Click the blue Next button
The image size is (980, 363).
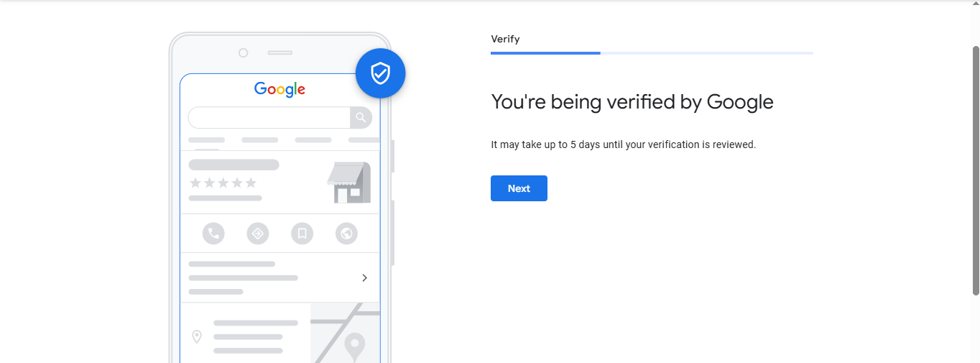pos(519,188)
